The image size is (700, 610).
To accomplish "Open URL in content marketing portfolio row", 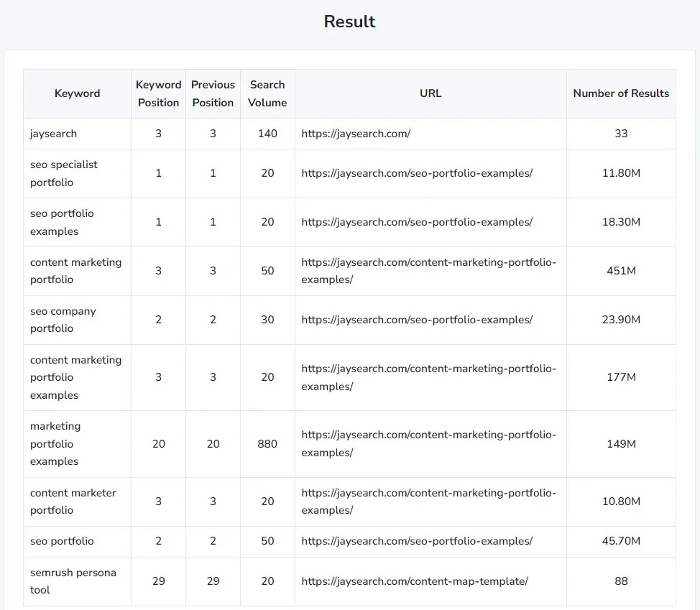I will click(x=428, y=271).
